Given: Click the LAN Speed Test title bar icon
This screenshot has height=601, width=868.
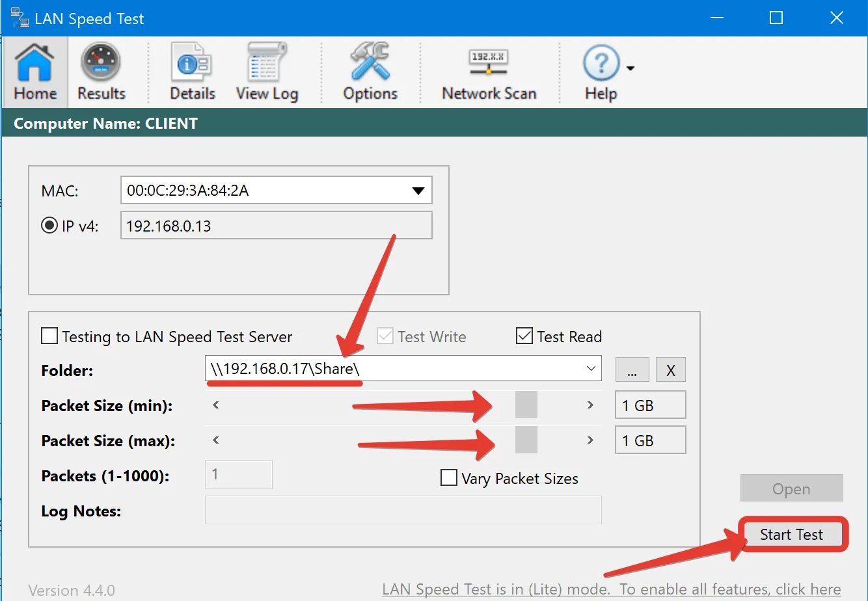Looking at the screenshot, I should pyautogui.click(x=20, y=18).
